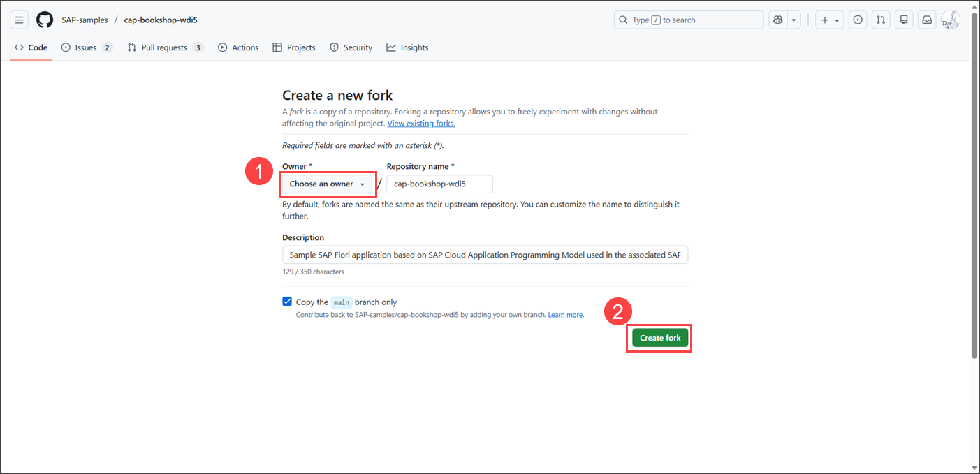The image size is (980, 474).
Task: Toggle Copy the main branch only checkbox
Action: point(287,302)
